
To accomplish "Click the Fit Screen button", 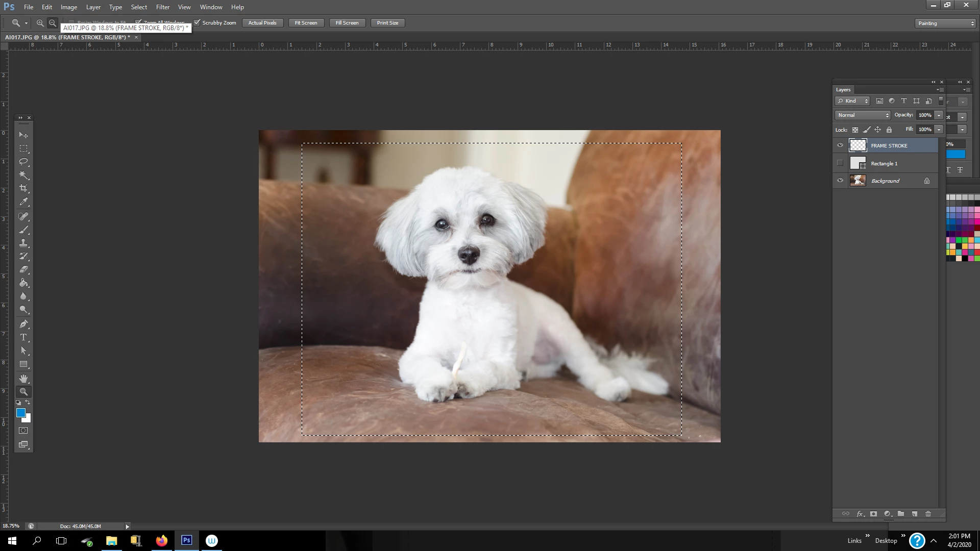I will click(x=306, y=23).
